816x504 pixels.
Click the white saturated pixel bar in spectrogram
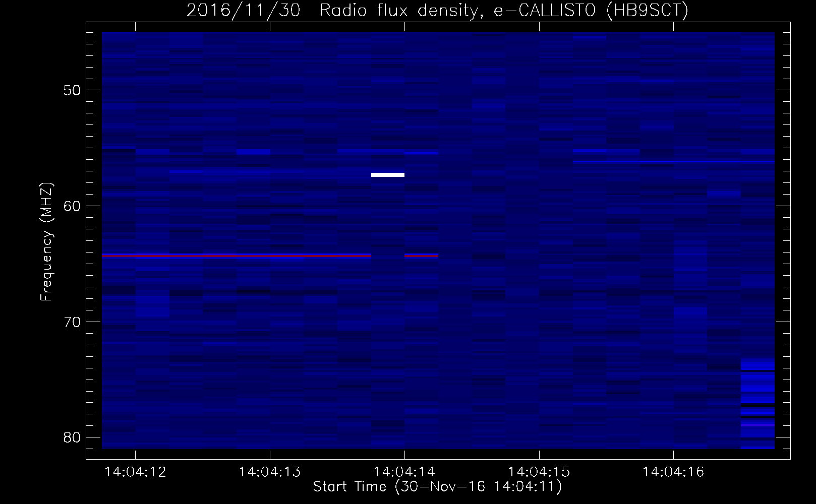(x=388, y=175)
